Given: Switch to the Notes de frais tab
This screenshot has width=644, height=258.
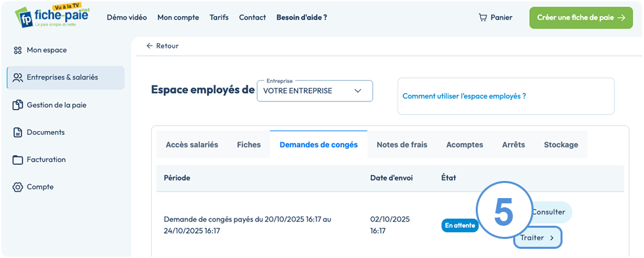Looking at the screenshot, I should [402, 145].
